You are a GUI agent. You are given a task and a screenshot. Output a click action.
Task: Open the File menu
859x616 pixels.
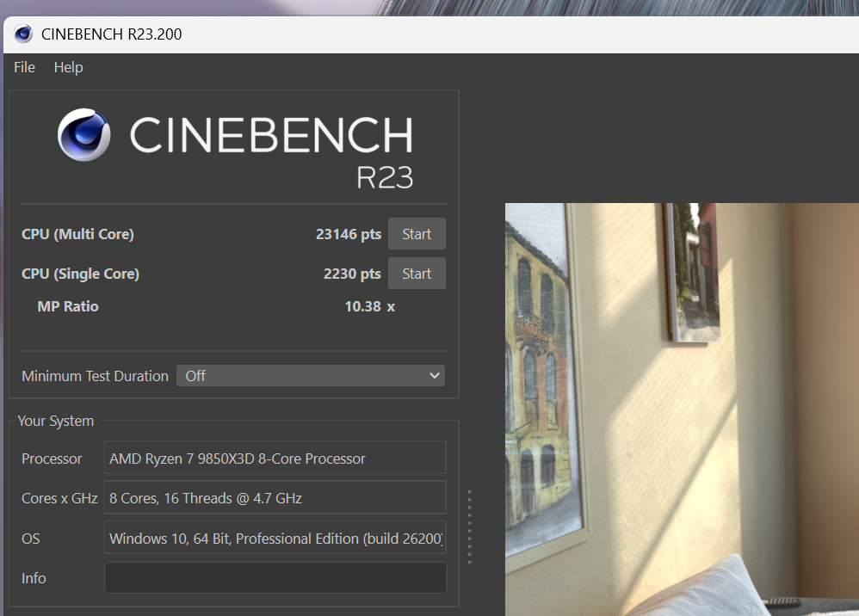(24, 67)
